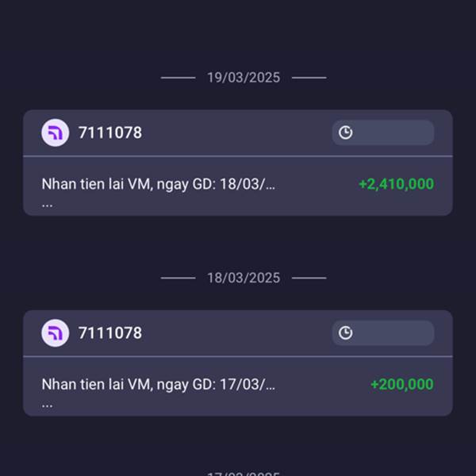
Task: Select account number 7111078 in the 18/03/2025 card
Action: tap(109, 333)
